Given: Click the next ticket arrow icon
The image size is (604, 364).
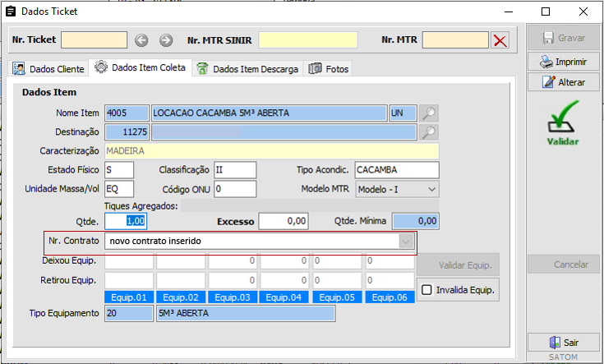Looking at the screenshot, I should [x=166, y=40].
